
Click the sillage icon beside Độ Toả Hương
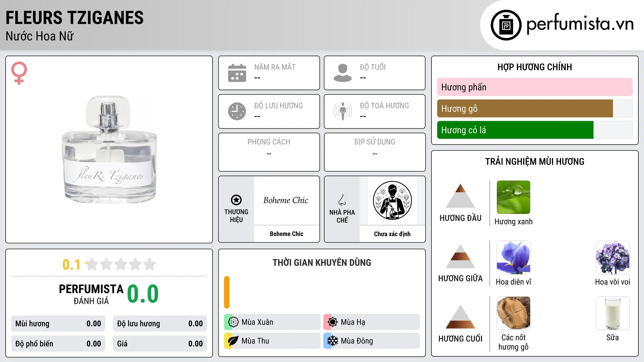[x=343, y=111]
